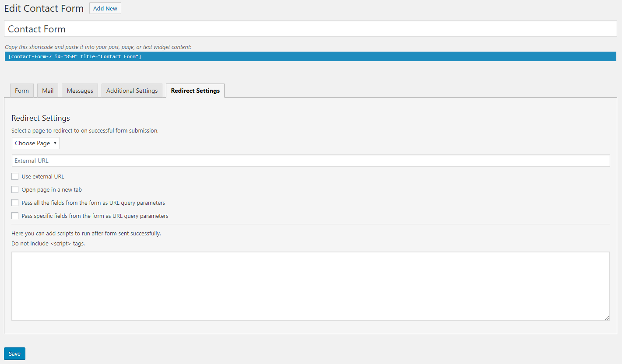Click the Add New button

[x=105, y=8]
